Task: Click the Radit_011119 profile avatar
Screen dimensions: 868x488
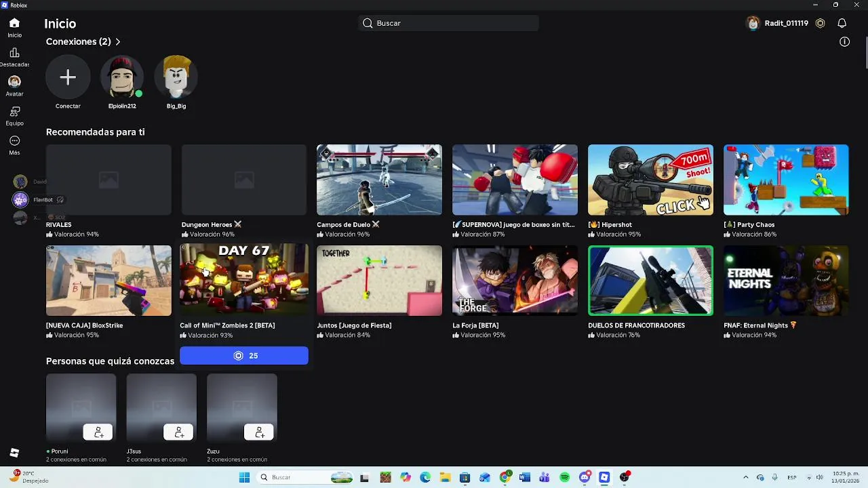Action: click(x=753, y=23)
